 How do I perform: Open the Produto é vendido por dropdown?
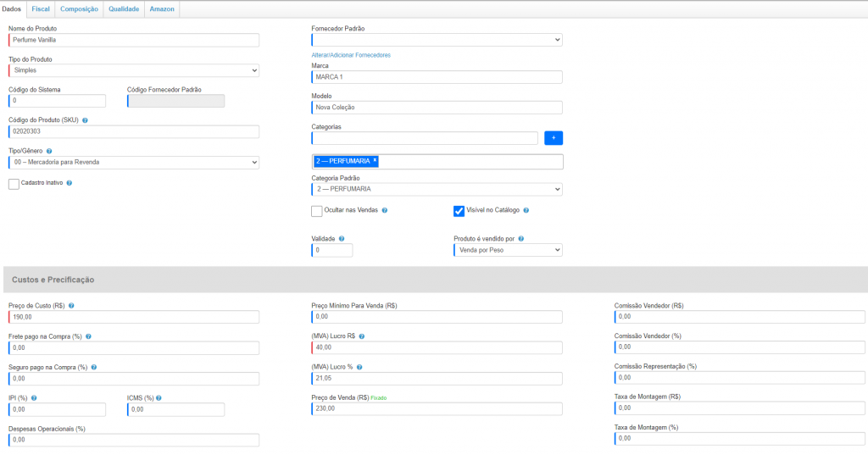509,250
